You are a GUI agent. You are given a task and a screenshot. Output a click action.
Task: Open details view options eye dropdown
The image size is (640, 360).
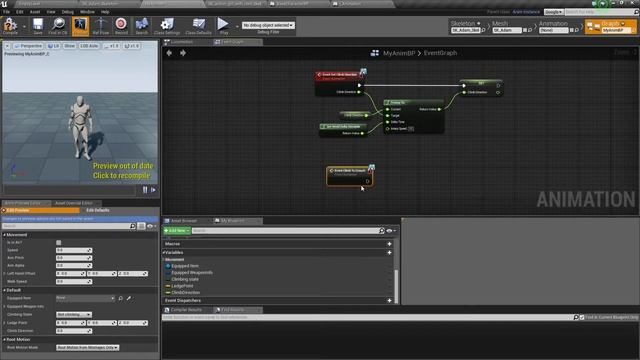coord(151,226)
